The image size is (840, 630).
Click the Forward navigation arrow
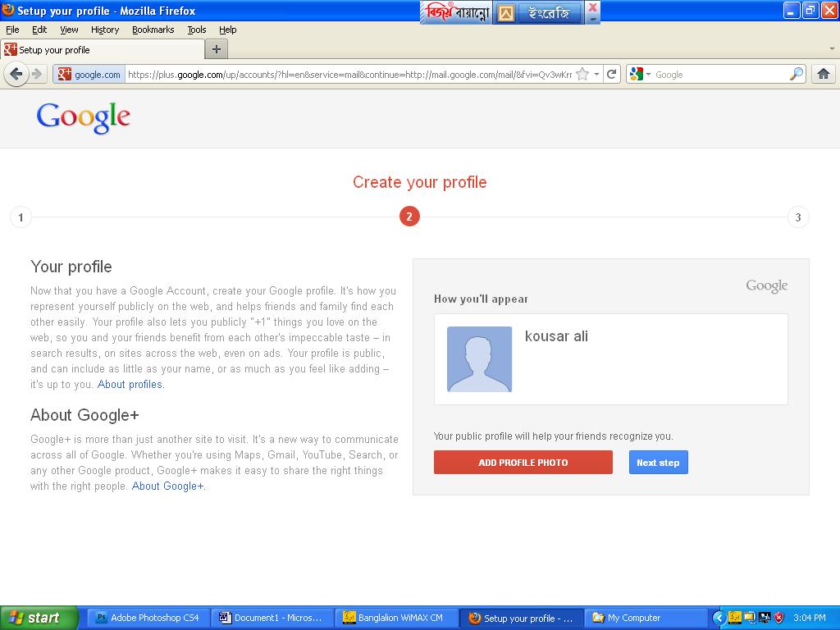click(37, 74)
